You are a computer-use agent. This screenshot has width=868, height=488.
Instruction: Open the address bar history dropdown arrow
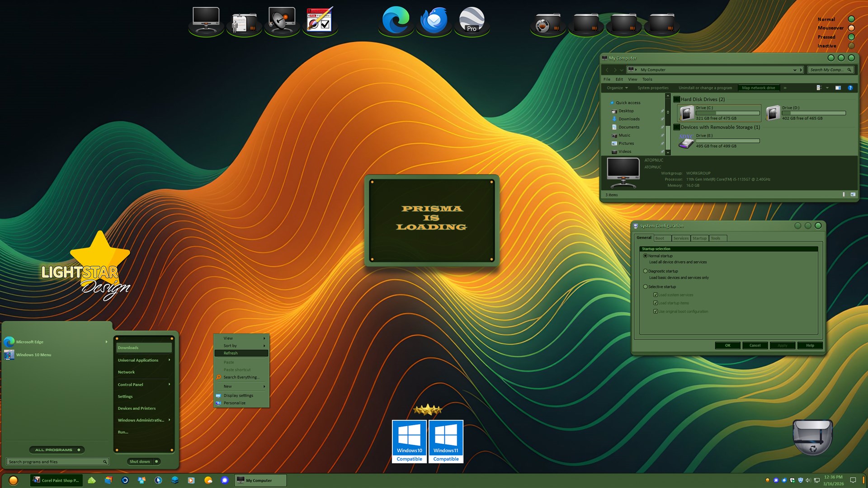795,70
